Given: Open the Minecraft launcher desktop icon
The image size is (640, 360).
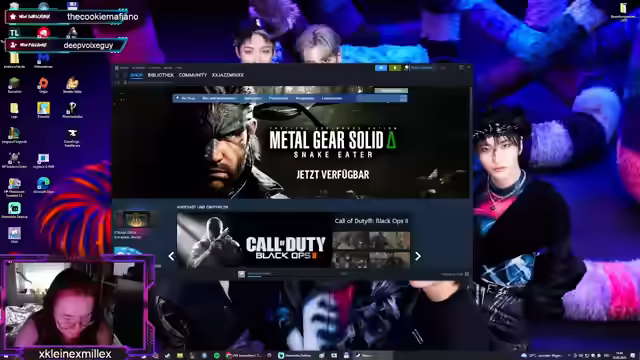Looking at the screenshot, I should (x=14, y=84).
